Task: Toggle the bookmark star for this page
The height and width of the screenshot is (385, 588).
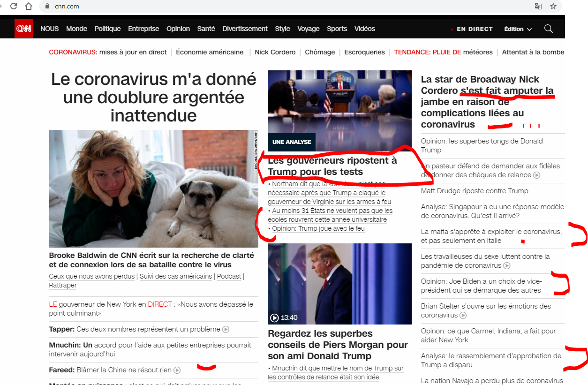Action: 553,7
